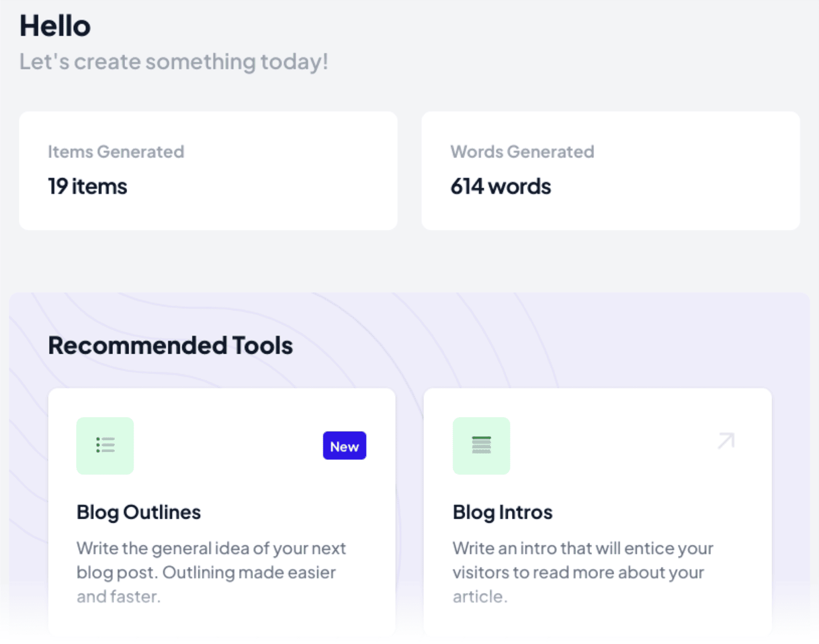Click the Words Generated card
819x644 pixels.
click(610, 170)
